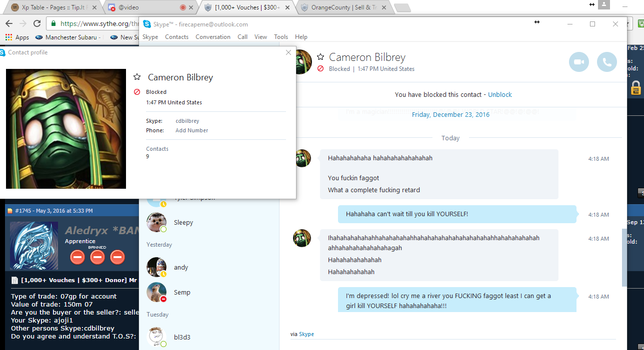Viewport: 644px width, 350px height.
Task: Click Unblock link in the conversation
Action: pos(500,94)
